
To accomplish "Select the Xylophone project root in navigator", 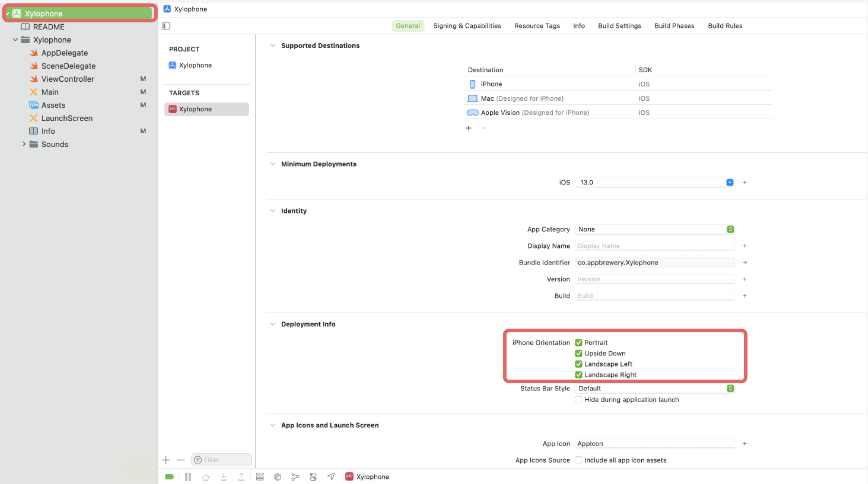I will pyautogui.click(x=80, y=13).
